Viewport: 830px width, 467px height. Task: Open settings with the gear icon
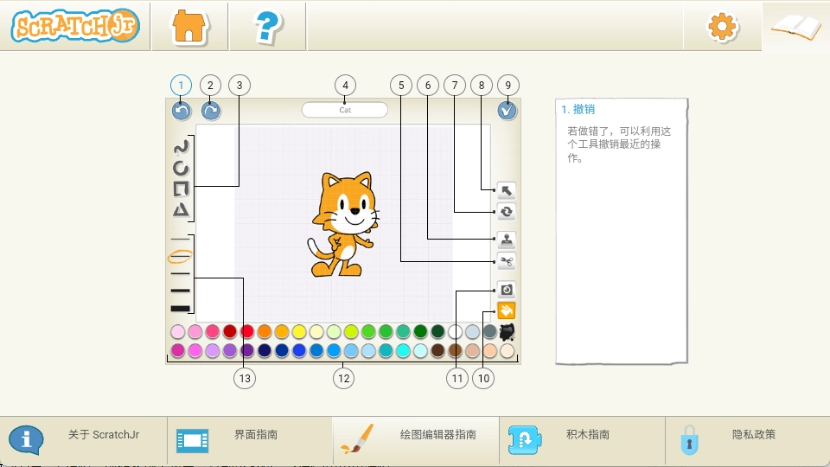[722, 27]
